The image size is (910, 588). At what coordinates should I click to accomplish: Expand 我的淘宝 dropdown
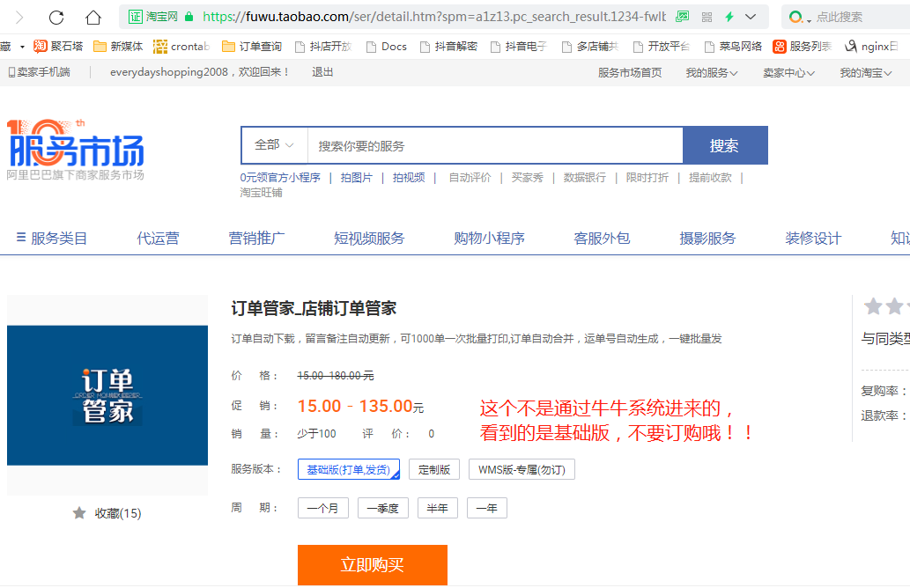tap(866, 72)
